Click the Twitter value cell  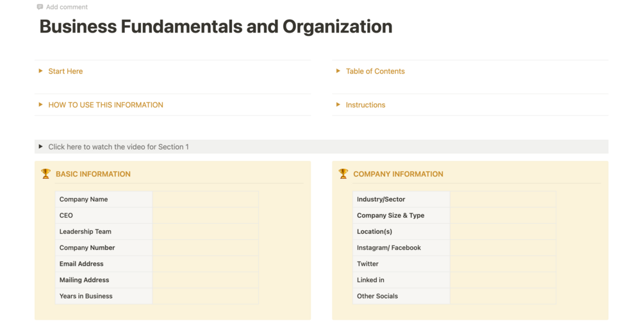502,263
